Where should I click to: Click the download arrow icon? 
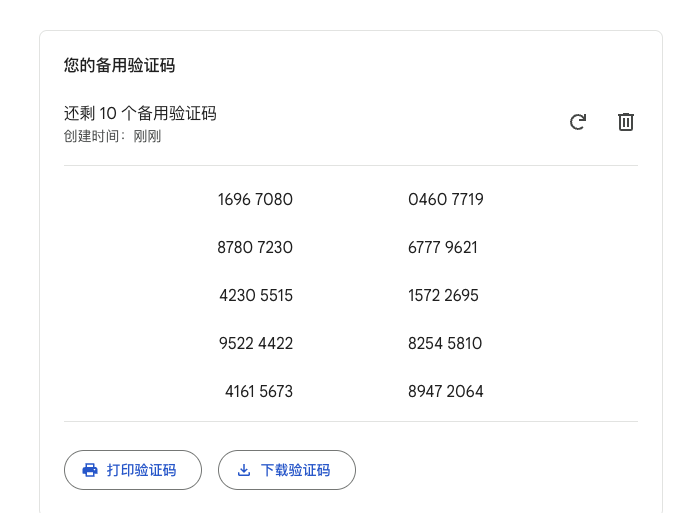(x=244, y=470)
